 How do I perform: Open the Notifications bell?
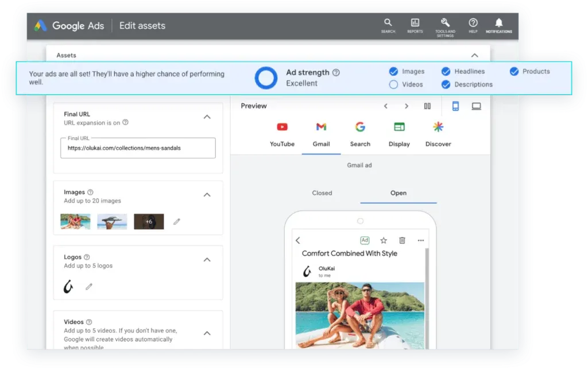click(x=498, y=23)
